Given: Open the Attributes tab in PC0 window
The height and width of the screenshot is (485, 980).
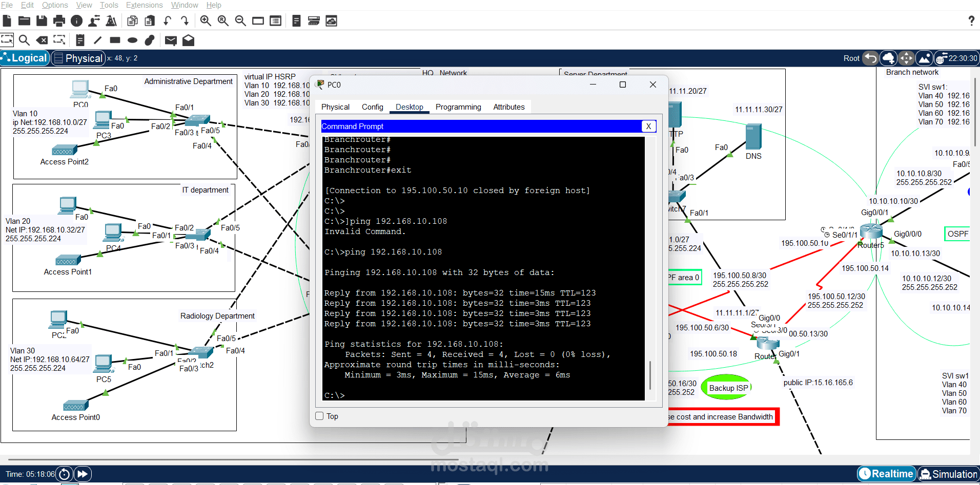Looking at the screenshot, I should [x=508, y=107].
